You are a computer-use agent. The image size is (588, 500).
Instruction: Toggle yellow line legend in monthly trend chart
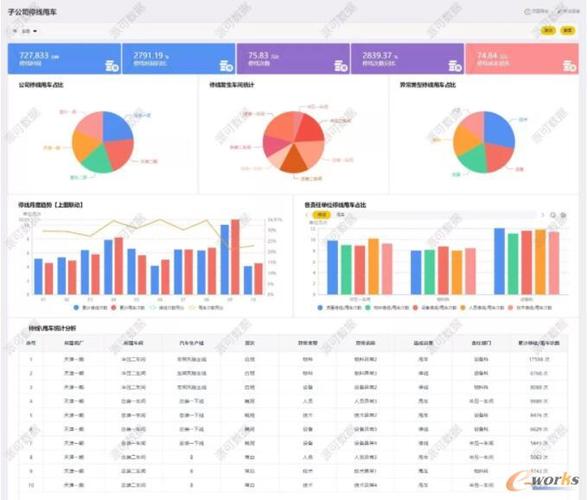pyautogui.click(x=206, y=308)
